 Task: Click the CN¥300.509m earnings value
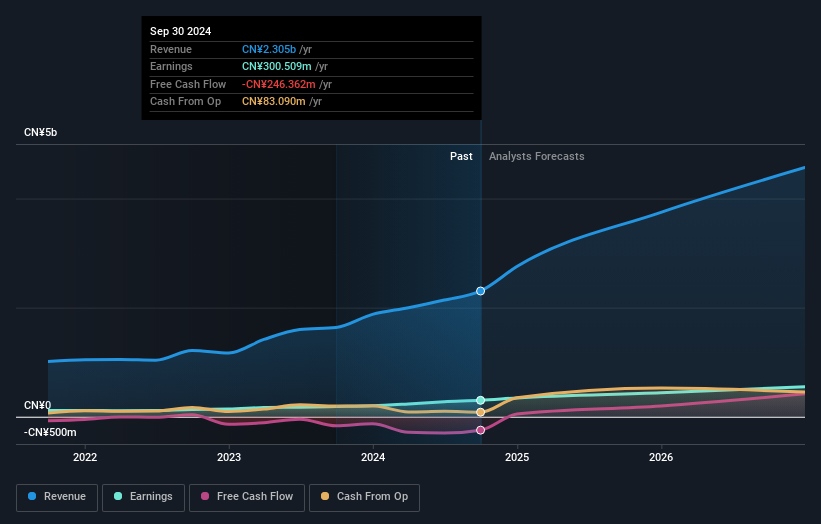276,66
